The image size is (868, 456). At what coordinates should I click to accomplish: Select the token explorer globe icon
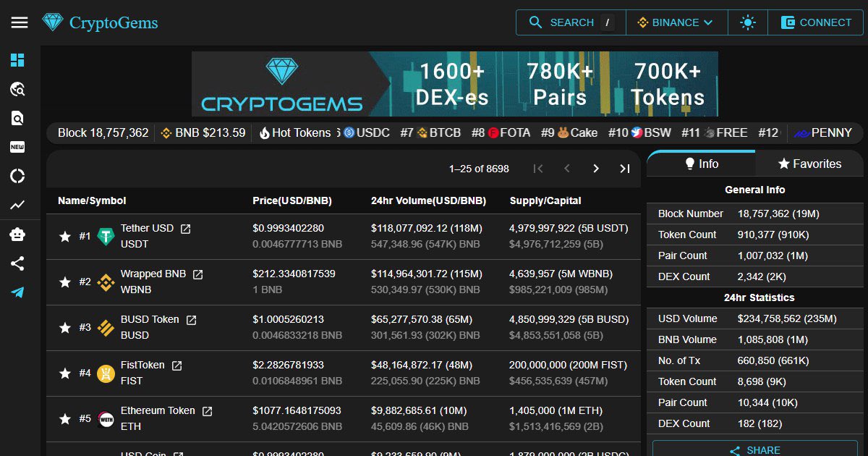(19, 90)
